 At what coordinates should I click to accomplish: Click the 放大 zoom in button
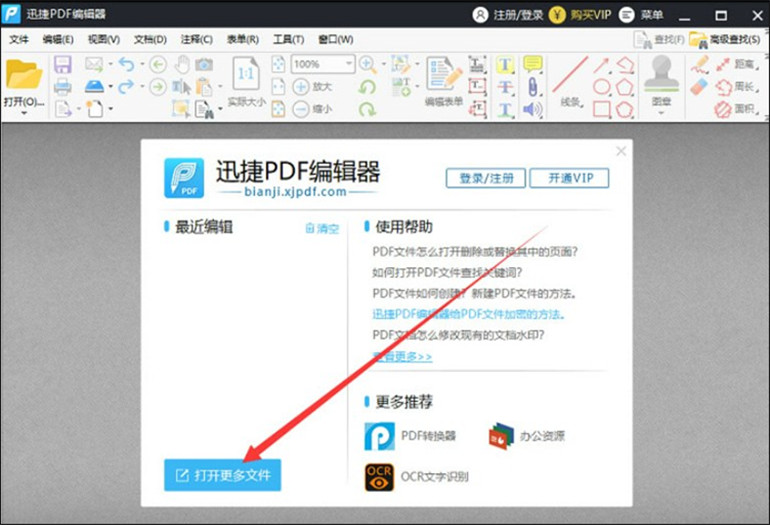312,87
